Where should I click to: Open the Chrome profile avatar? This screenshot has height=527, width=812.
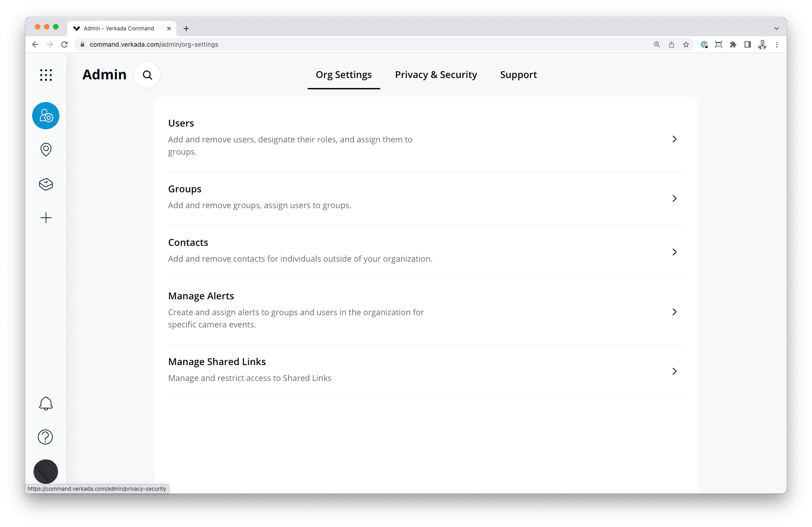coord(762,44)
